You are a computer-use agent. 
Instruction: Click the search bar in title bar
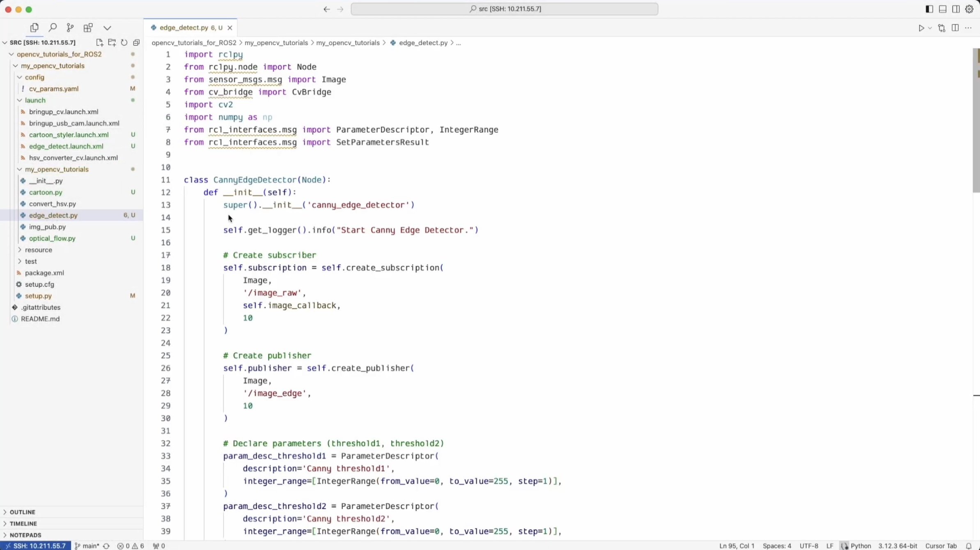[504, 9]
